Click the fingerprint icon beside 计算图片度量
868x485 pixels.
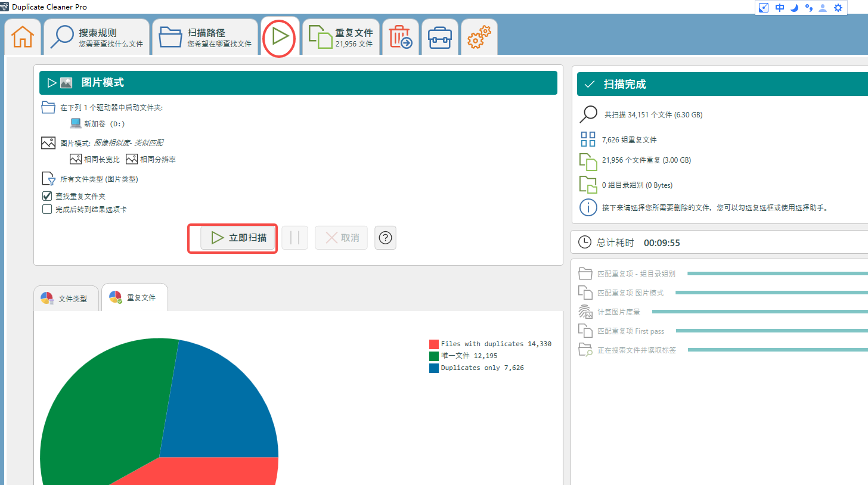pos(586,312)
